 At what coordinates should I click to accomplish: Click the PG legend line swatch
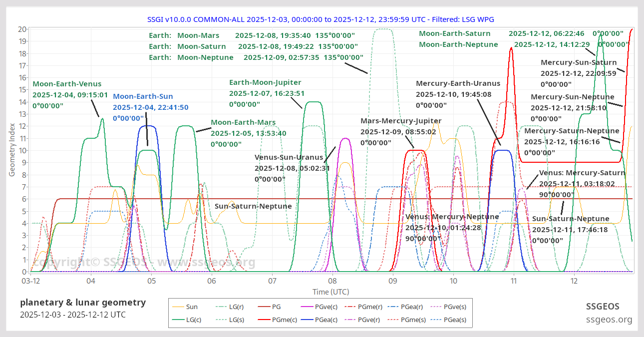point(265,307)
